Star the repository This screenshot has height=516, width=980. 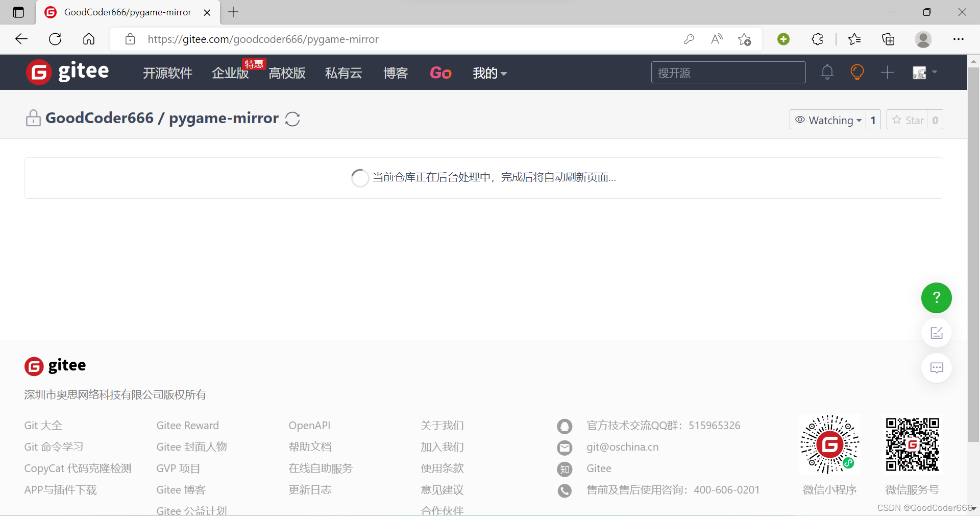908,120
